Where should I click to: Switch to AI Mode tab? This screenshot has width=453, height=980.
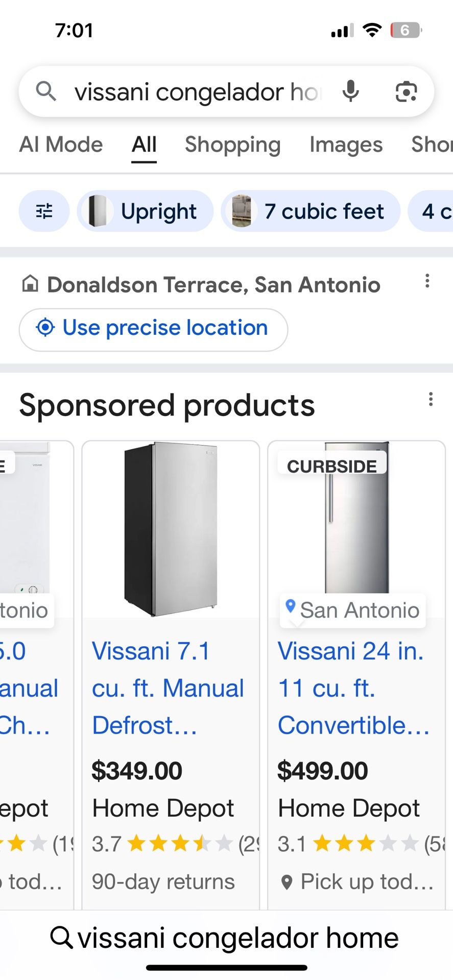point(61,144)
